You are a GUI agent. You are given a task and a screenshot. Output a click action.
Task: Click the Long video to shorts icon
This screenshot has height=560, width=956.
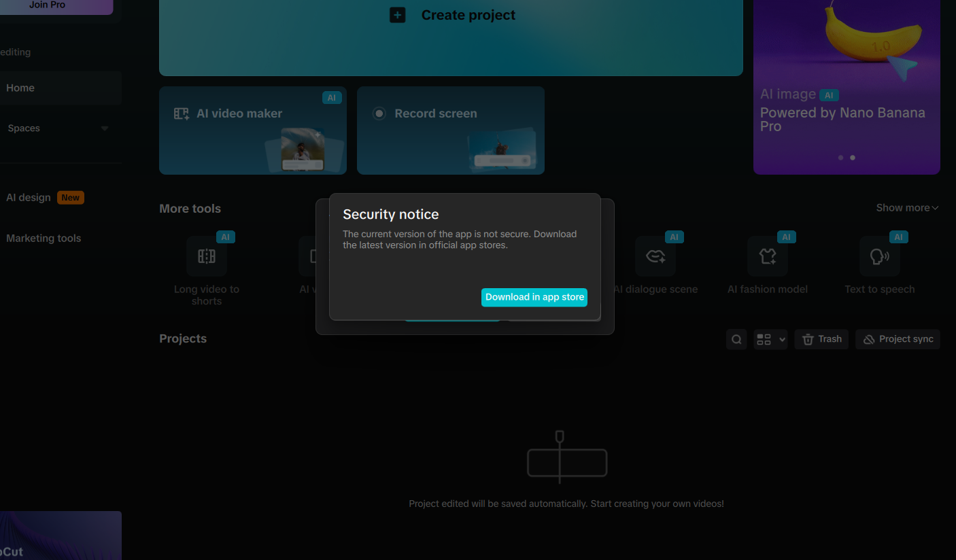pos(207,256)
